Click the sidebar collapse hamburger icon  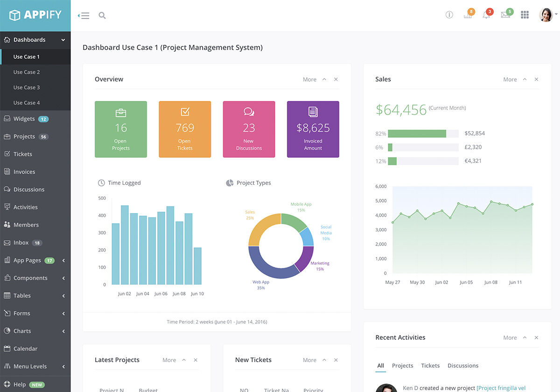(x=84, y=15)
